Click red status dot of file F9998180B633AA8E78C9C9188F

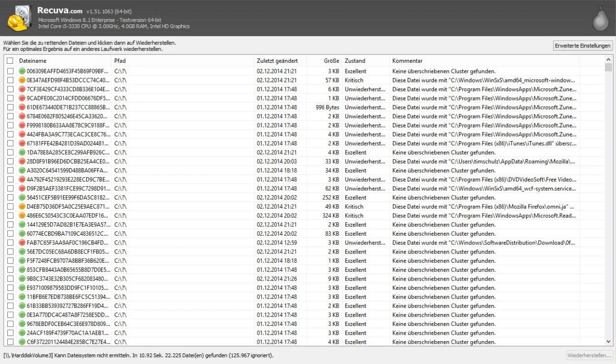pyautogui.click(x=22, y=125)
